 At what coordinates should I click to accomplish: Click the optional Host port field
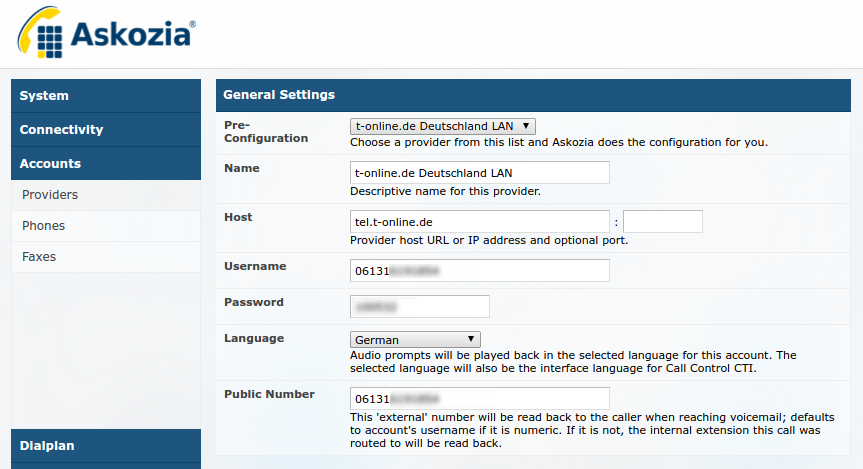[663, 222]
